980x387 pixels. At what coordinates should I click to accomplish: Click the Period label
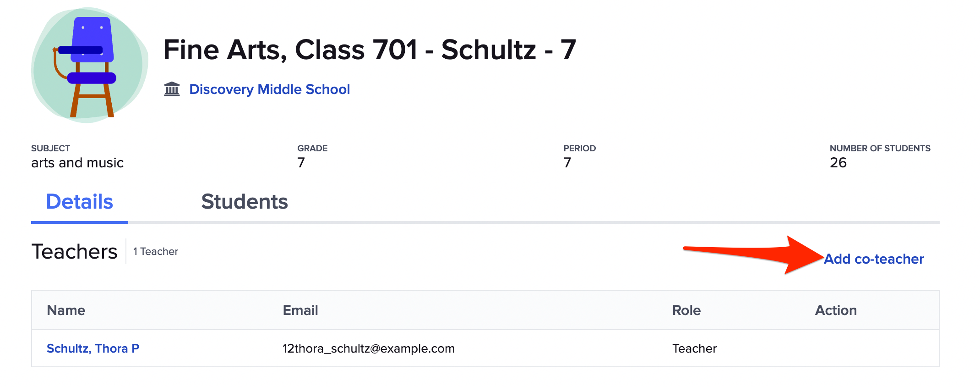579,148
